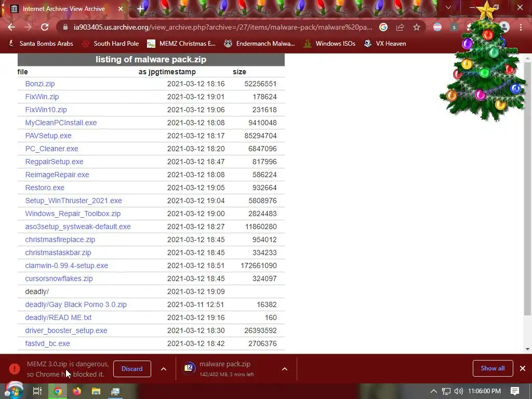Image resolution: width=532 pixels, height=399 pixels.
Task: Open aso3setup_systweak-default.exe link
Action: click(78, 227)
